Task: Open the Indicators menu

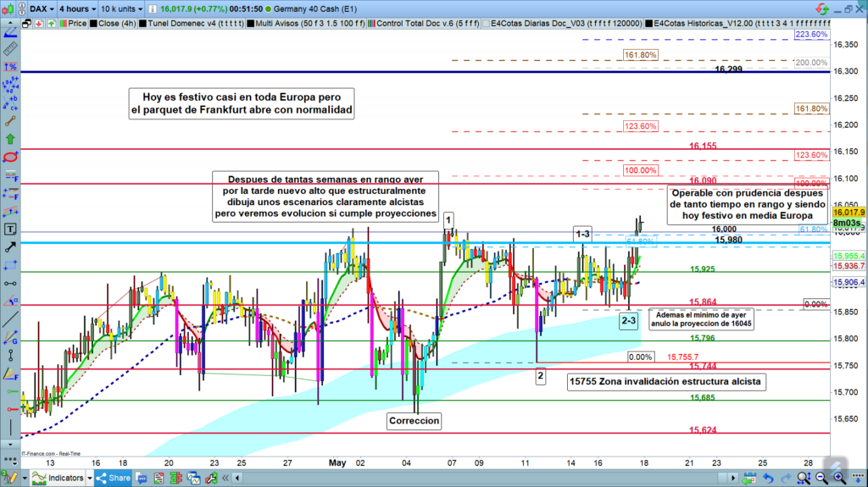Action: [63, 478]
